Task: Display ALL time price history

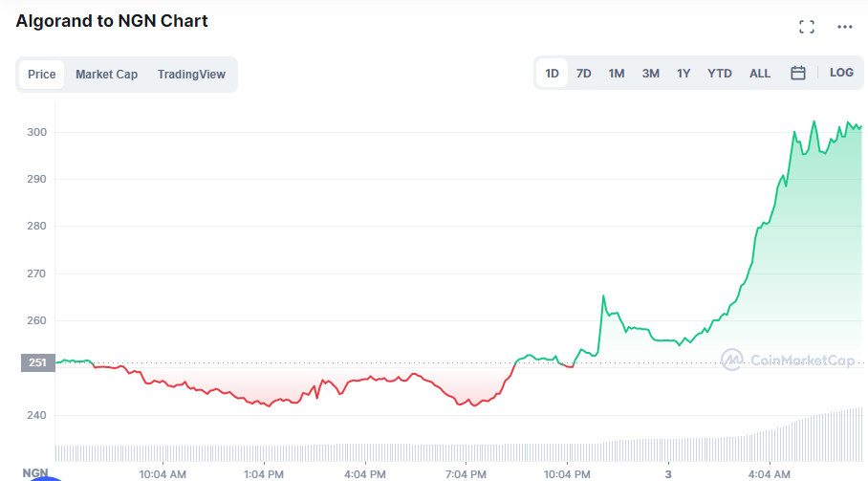Action: [x=759, y=73]
